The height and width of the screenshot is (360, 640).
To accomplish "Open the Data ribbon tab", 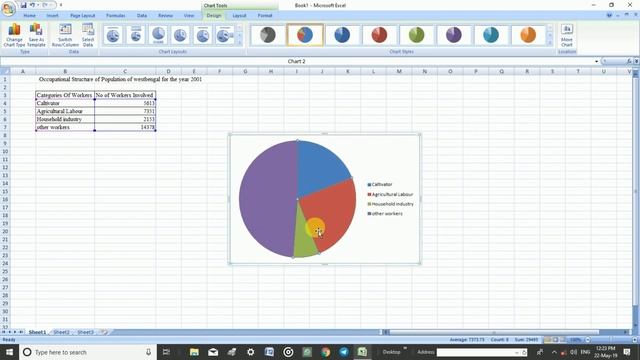I will point(142,16).
